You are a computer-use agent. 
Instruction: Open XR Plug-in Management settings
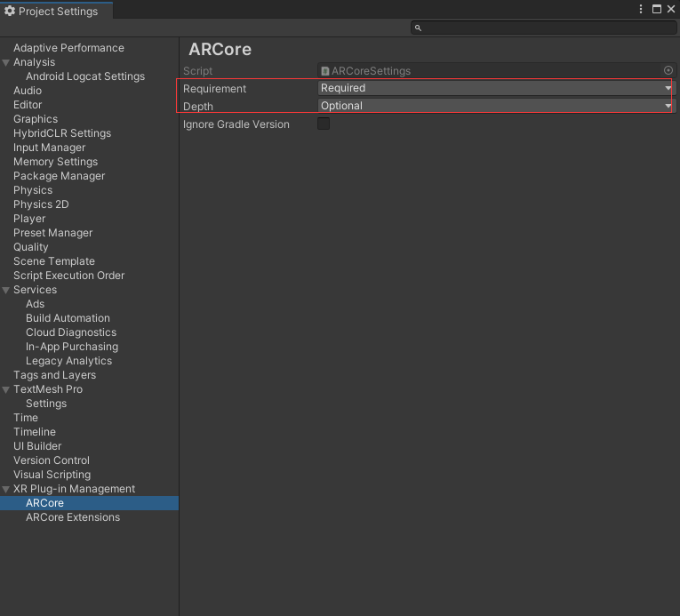tap(74, 489)
